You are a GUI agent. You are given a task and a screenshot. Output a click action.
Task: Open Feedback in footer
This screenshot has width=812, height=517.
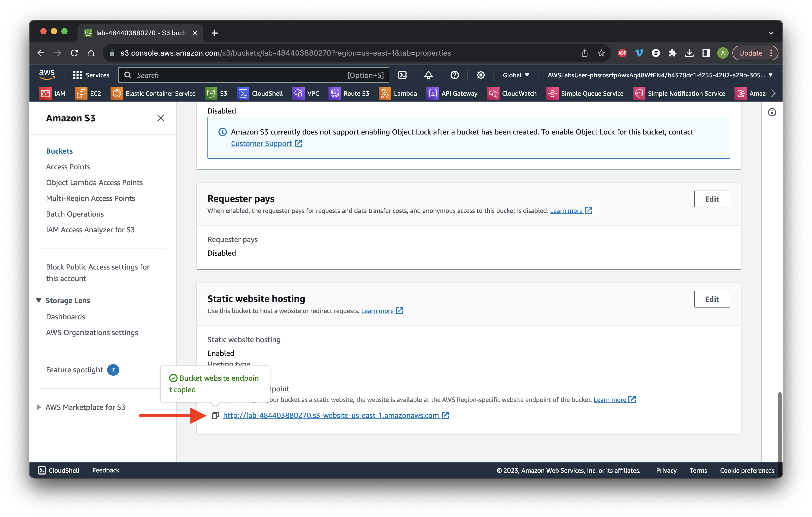(x=106, y=470)
